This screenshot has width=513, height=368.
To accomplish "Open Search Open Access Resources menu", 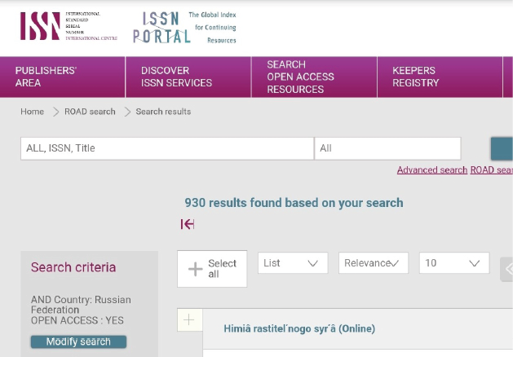I will click(314, 77).
